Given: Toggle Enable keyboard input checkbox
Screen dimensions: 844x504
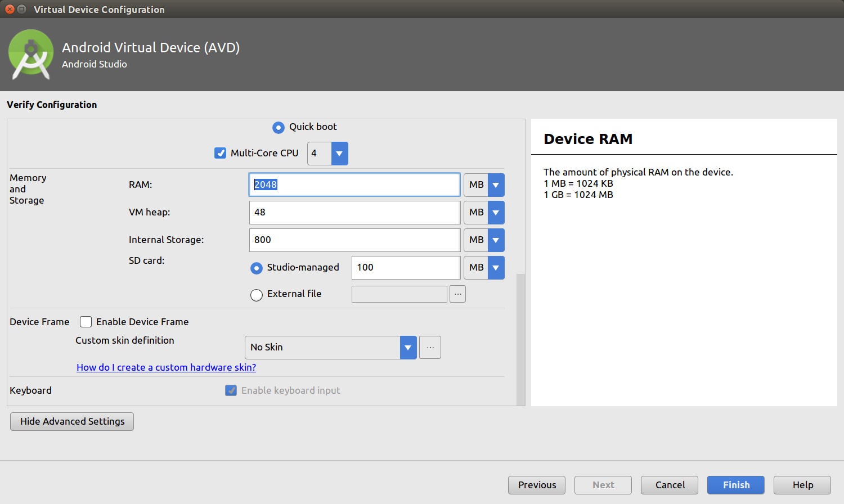Looking at the screenshot, I should click(x=231, y=390).
